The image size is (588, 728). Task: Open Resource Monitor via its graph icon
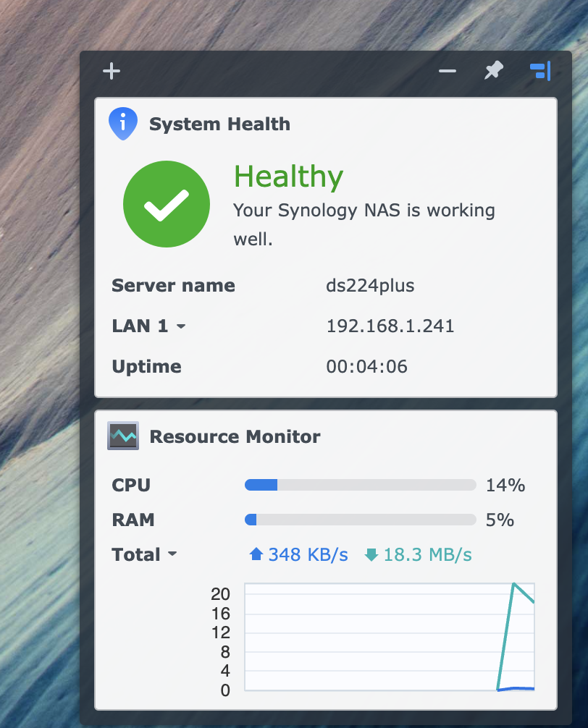coord(123,436)
